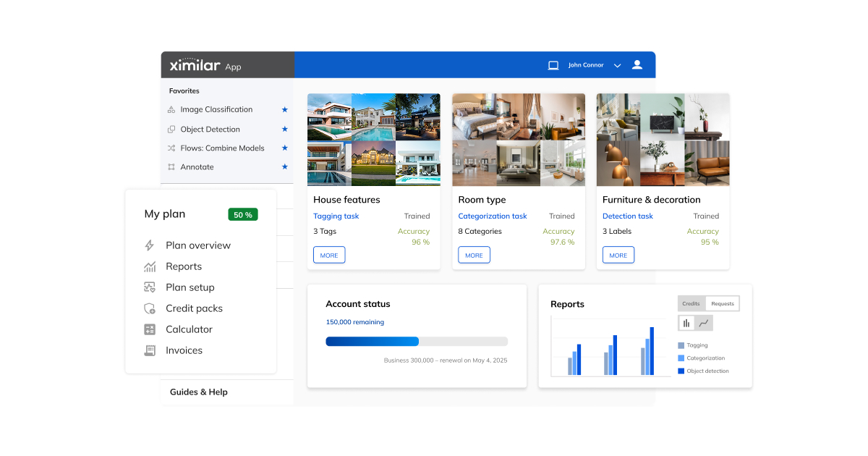Click the 8 Categories text
Image resolution: width=868 pixels, height=456 pixels.
480,232
